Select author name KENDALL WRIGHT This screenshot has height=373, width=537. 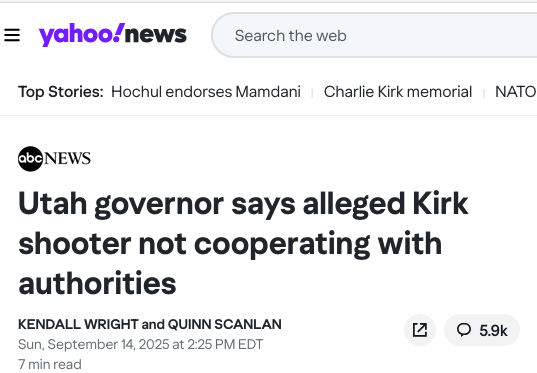78,324
